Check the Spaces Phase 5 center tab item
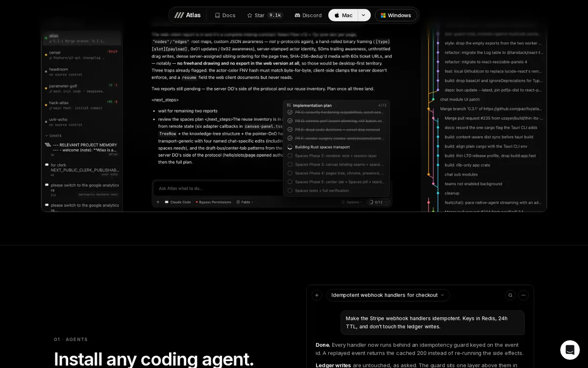Viewport: 588px width, 368px height. 290,182
